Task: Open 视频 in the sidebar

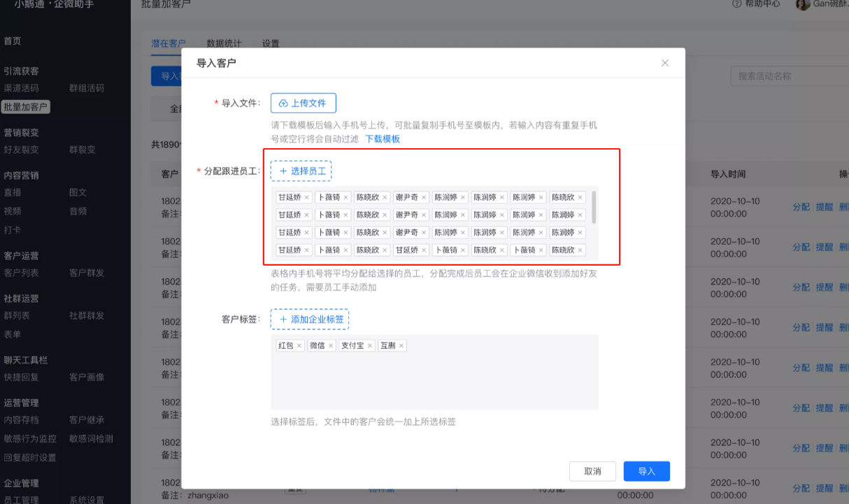Action: [x=13, y=211]
